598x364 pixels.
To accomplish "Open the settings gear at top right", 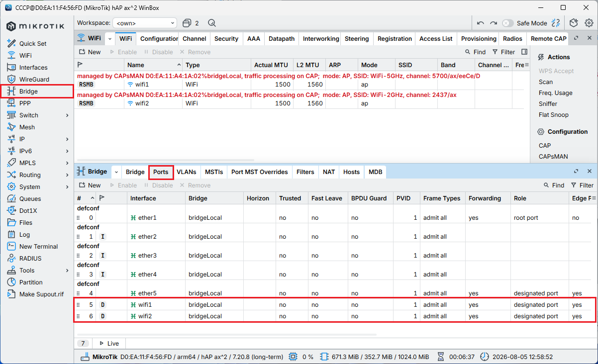I will [589, 23].
